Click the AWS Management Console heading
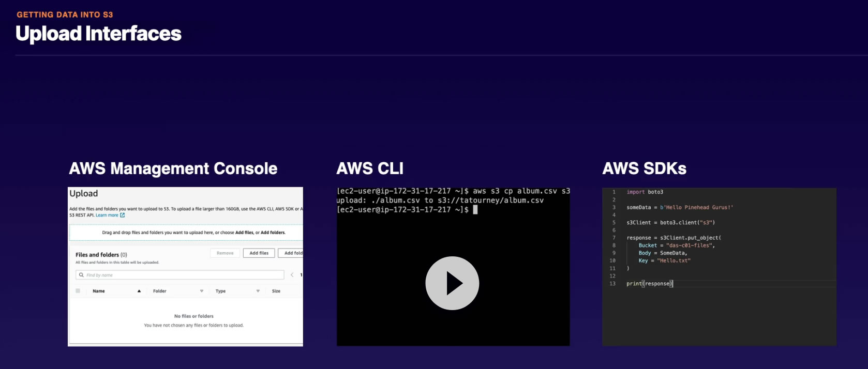 pyautogui.click(x=173, y=168)
